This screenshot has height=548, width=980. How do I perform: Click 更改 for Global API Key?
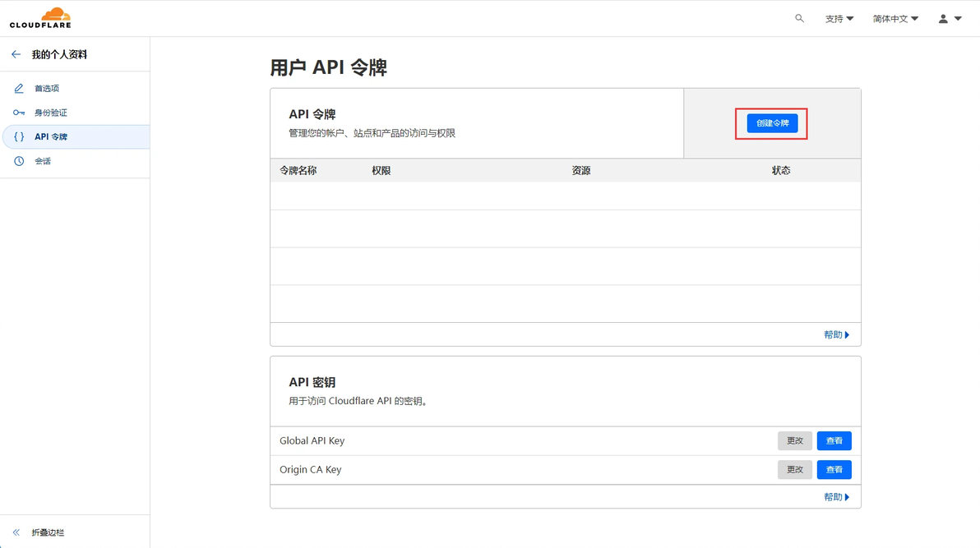[794, 441]
